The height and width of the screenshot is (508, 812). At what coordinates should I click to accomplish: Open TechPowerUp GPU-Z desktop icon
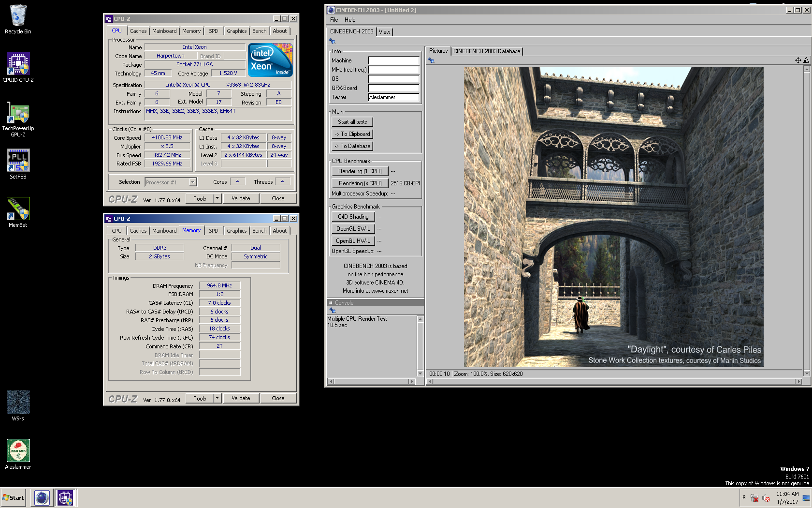click(x=18, y=119)
